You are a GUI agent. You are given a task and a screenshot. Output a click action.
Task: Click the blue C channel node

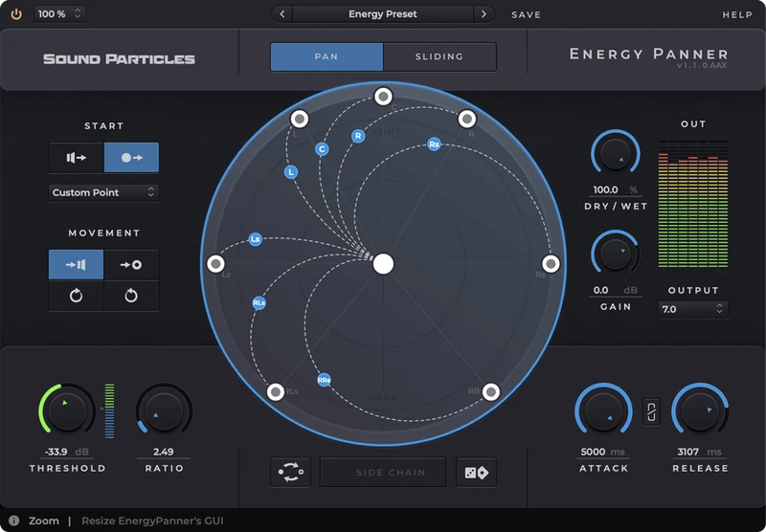pos(322,149)
